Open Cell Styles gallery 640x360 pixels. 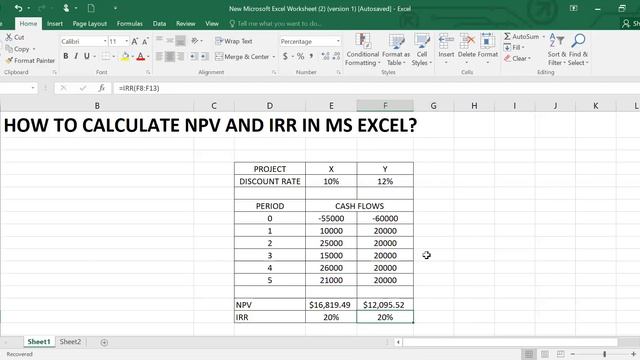[x=421, y=49]
